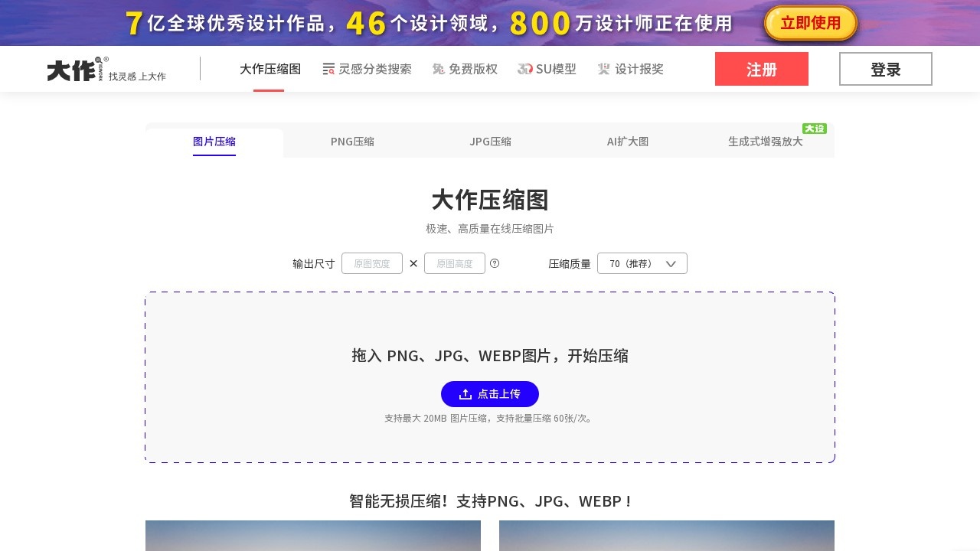
Task: Switch to the PNG压缩 tab
Action: (352, 142)
